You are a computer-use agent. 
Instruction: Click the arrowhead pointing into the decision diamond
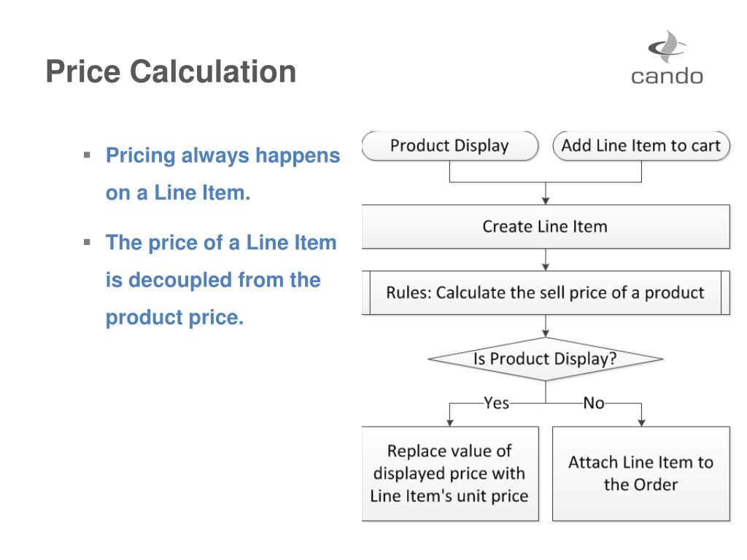click(546, 333)
